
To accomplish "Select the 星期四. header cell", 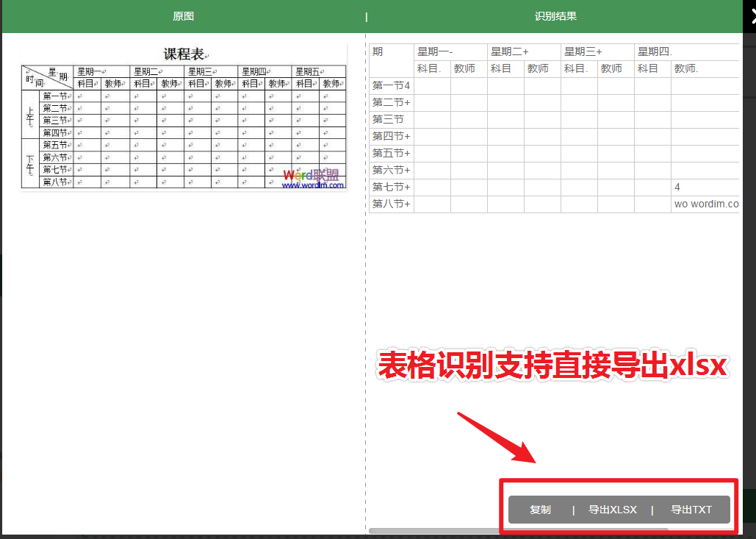I will (687, 52).
